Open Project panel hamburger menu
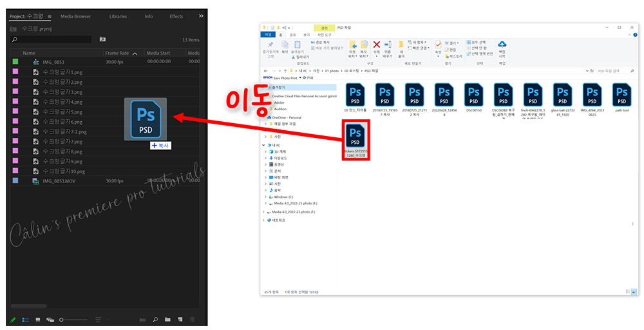This screenshot has height=330, width=644. click(50, 17)
